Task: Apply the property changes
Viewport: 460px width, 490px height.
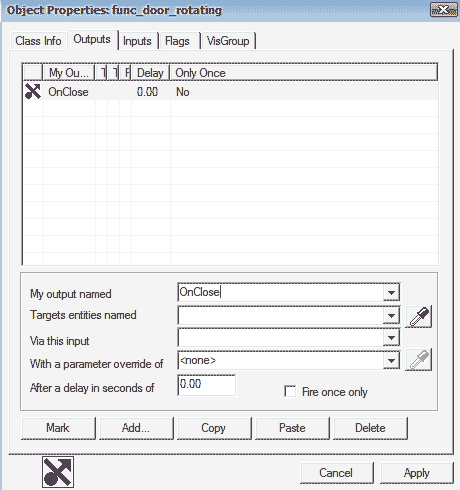Action: click(x=417, y=473)
